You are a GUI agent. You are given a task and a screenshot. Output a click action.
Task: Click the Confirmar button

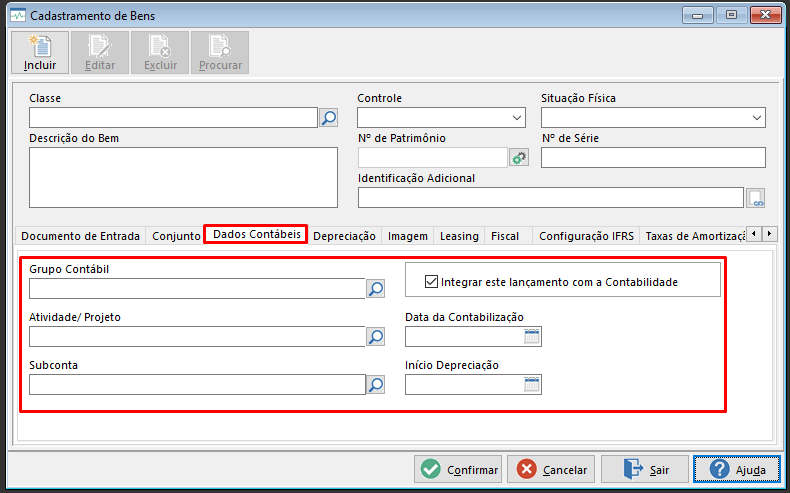coord(458,469)
